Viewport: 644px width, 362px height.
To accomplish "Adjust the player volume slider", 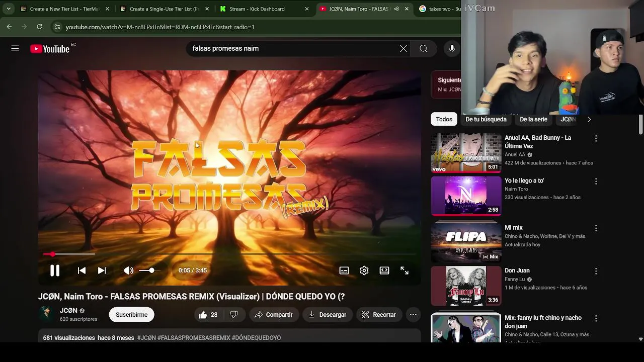I will click(149, 270).
